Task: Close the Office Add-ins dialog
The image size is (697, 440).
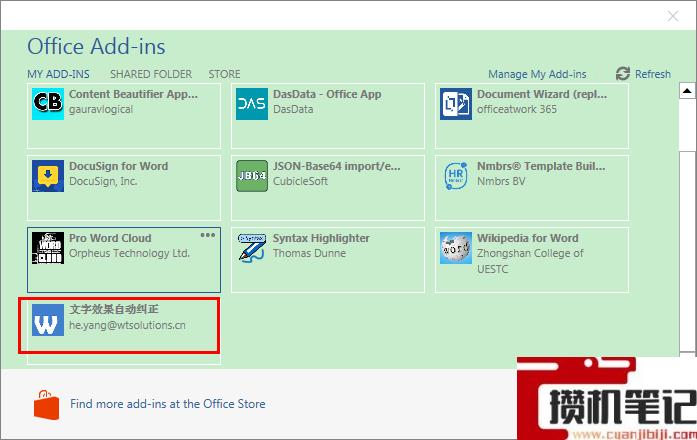Action: (673, 16)
